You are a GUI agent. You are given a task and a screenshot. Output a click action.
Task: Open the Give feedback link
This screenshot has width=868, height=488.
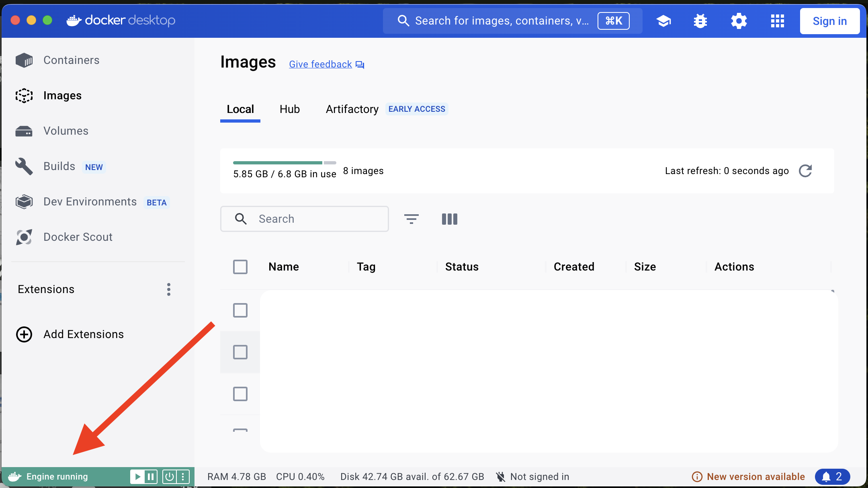click(x=320, y=64)
